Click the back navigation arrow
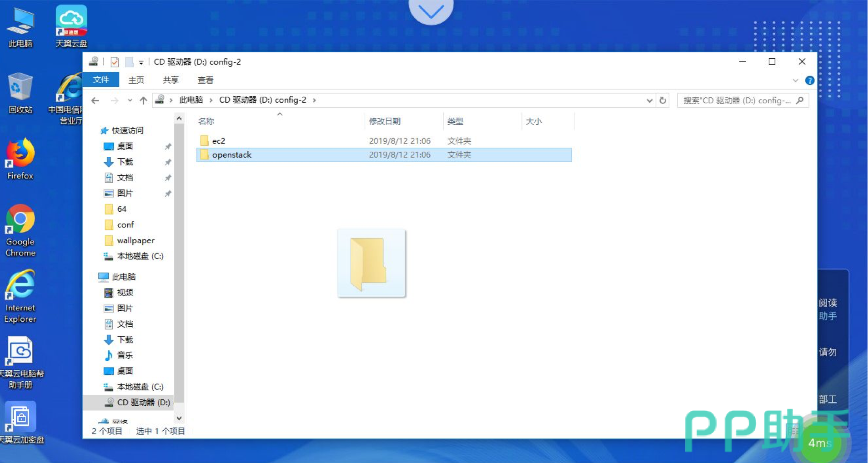Viewport: 868px width, 463px height. [x=95, y=100]
